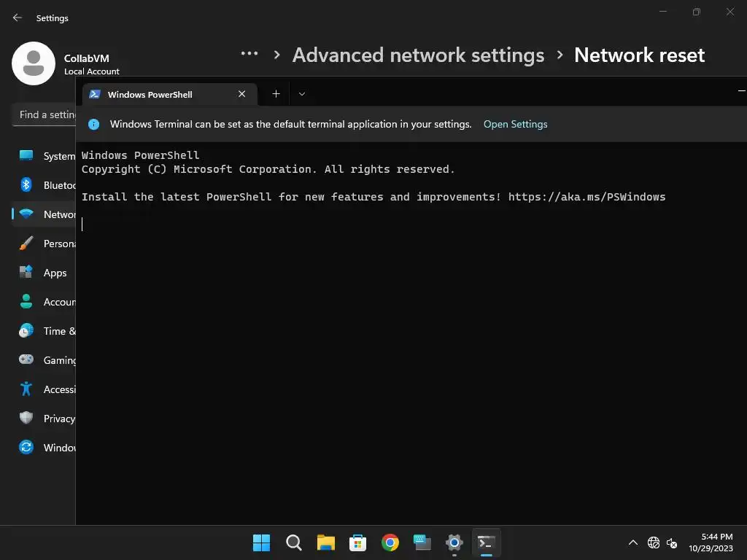Minimize the Windows Terminal window
This screenshot has width=747, height=560.
coord(741,90)
